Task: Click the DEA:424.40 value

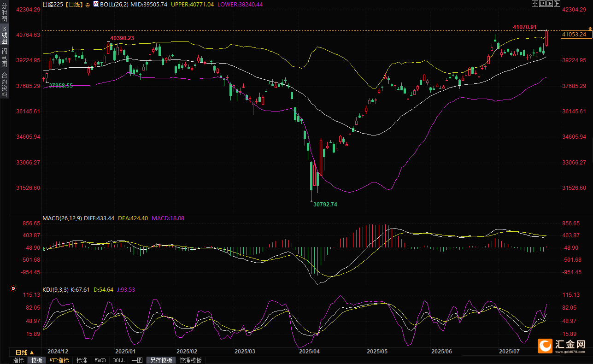Action: (133, 218)
